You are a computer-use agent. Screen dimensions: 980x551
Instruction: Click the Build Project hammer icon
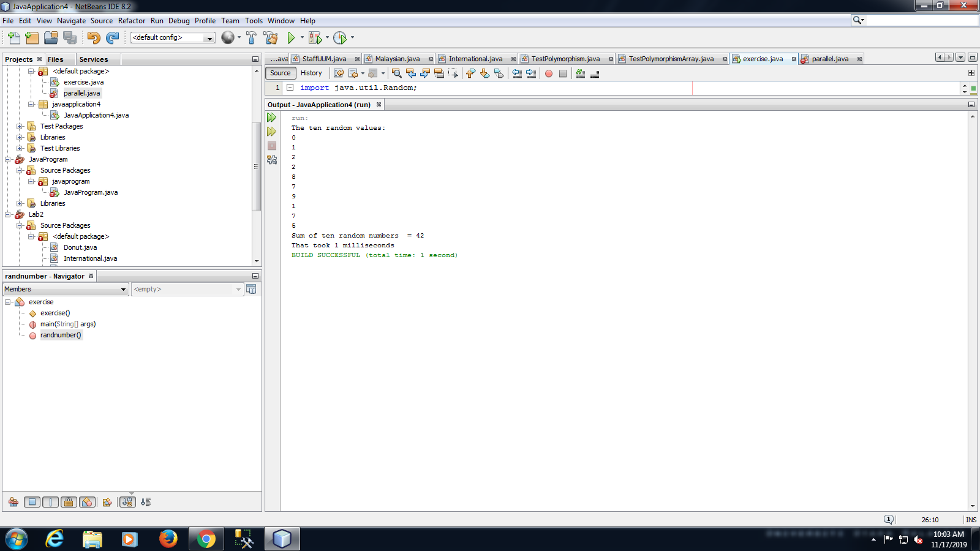pos(251,38)
